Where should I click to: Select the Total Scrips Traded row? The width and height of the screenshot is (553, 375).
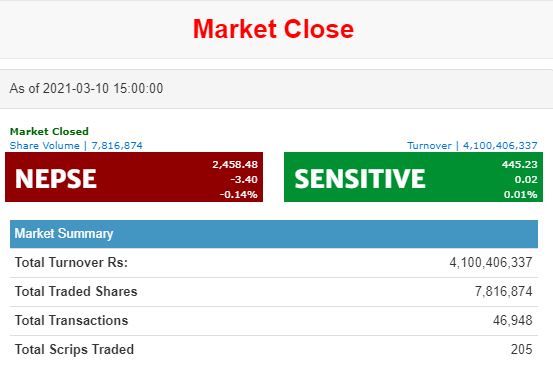274,350
